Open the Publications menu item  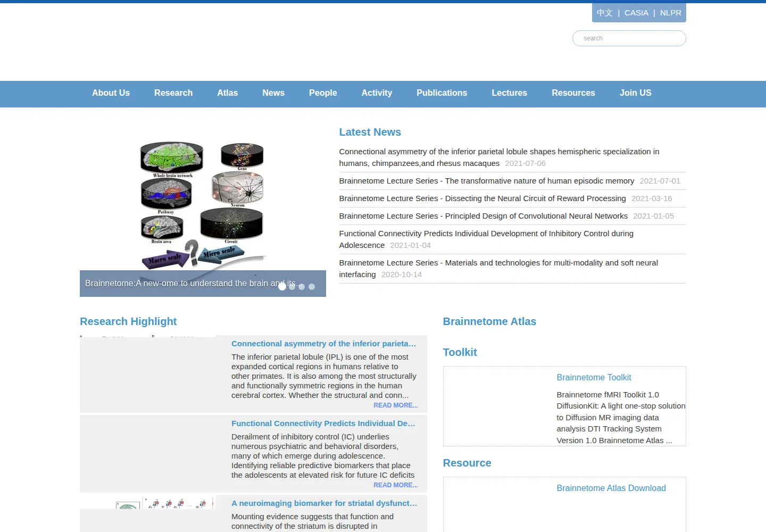[442, 93]
